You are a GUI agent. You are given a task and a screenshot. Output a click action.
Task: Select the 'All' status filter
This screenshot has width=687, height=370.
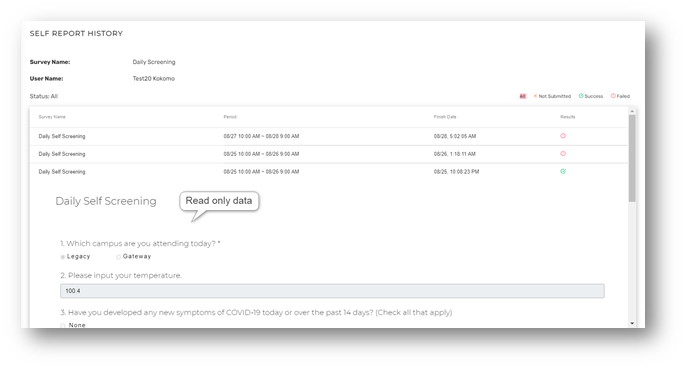tap(522, 96)
